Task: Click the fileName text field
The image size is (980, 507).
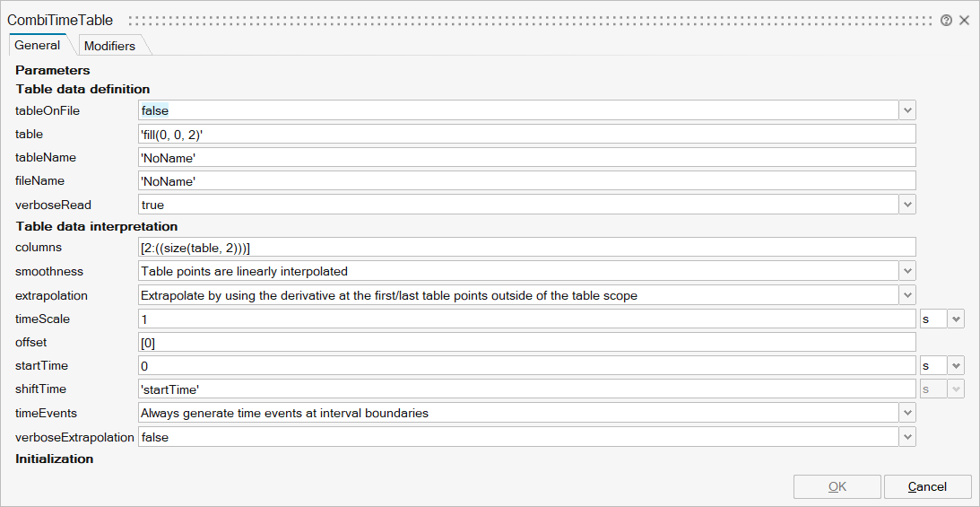Action: (x=526, y=180)
